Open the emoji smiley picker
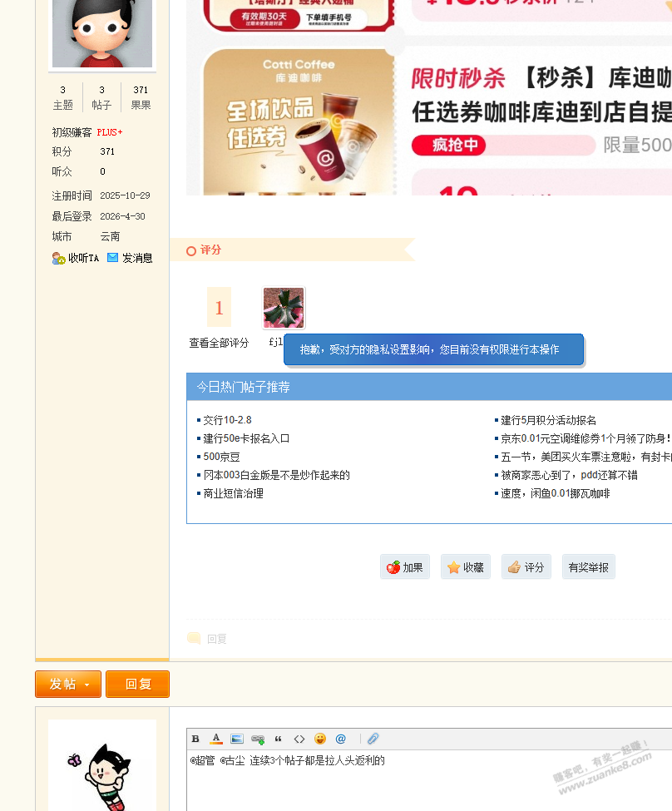 [x=320, y=739]
